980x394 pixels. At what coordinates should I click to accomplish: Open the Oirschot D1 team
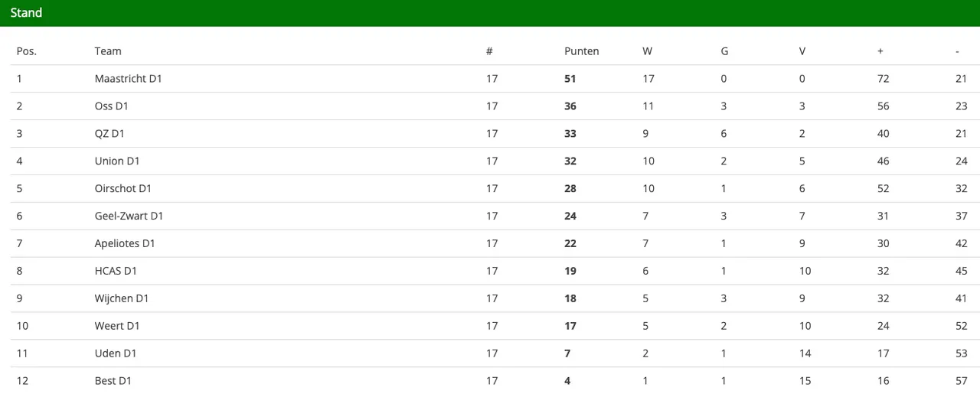pyautogui.click(x=123, y=189)
